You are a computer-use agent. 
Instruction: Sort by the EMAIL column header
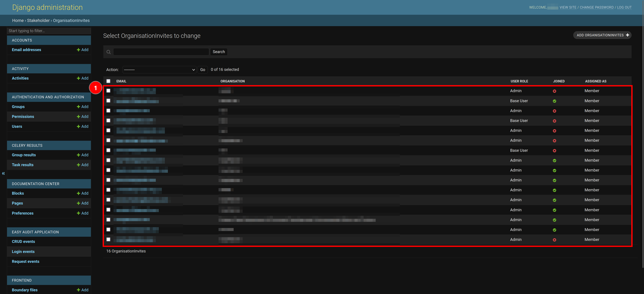pyautogui.click(x=121, y=81)
